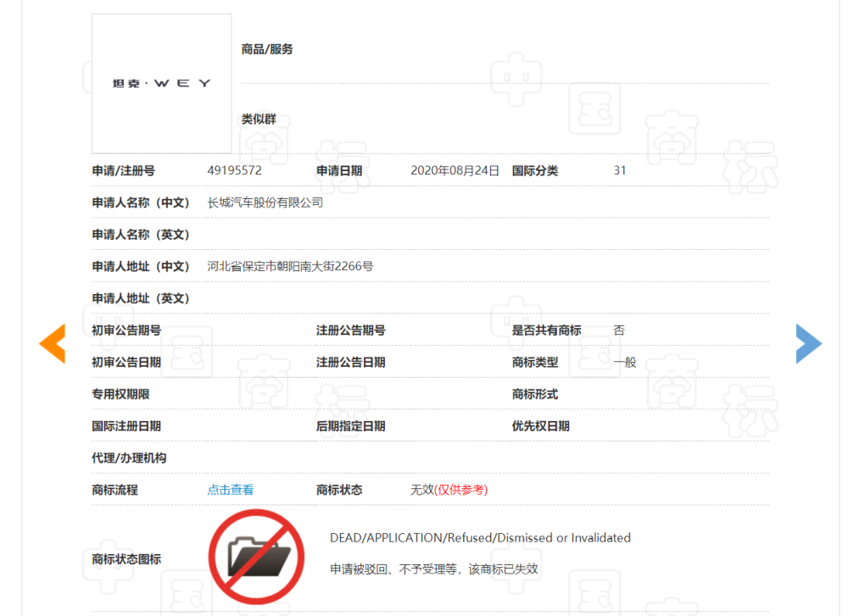Click the 初审公告日期 label
Viewport: 848px width, 616px height.
pos(126,362)
